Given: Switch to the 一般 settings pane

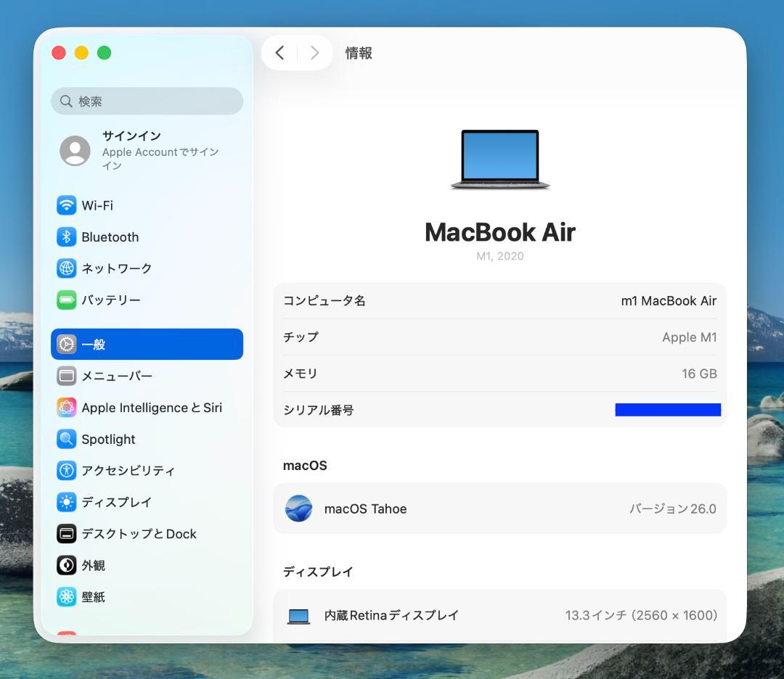Looking at the screenshot, I should [x=94, y=344].
